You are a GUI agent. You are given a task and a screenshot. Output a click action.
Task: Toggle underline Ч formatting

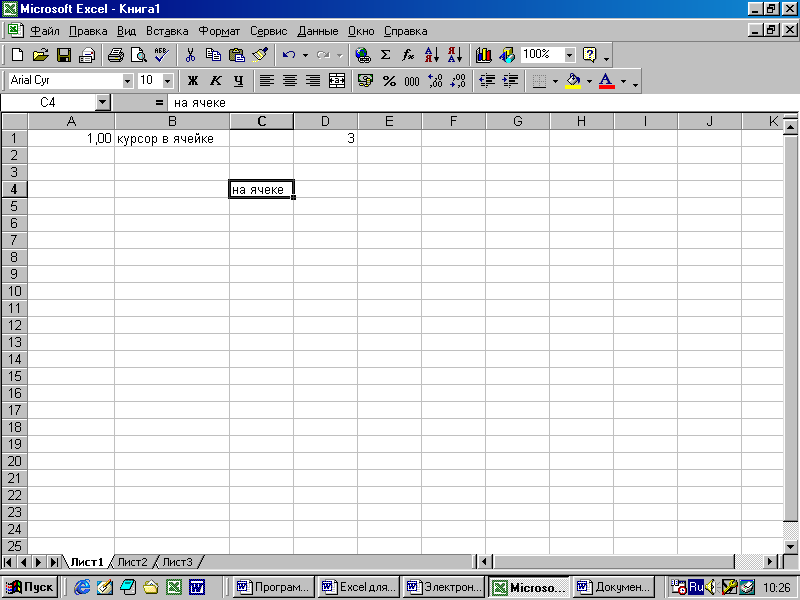tap(239, 81)
